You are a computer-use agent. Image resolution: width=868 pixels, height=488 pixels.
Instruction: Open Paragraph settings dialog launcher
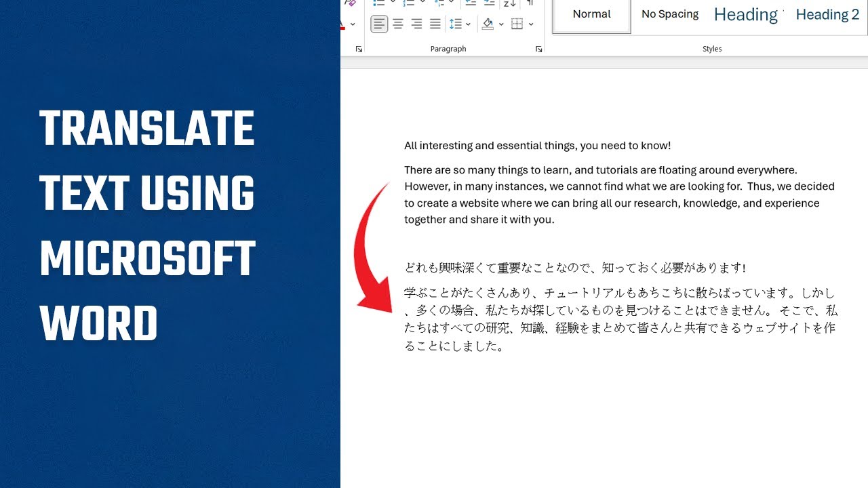(539, 49)
